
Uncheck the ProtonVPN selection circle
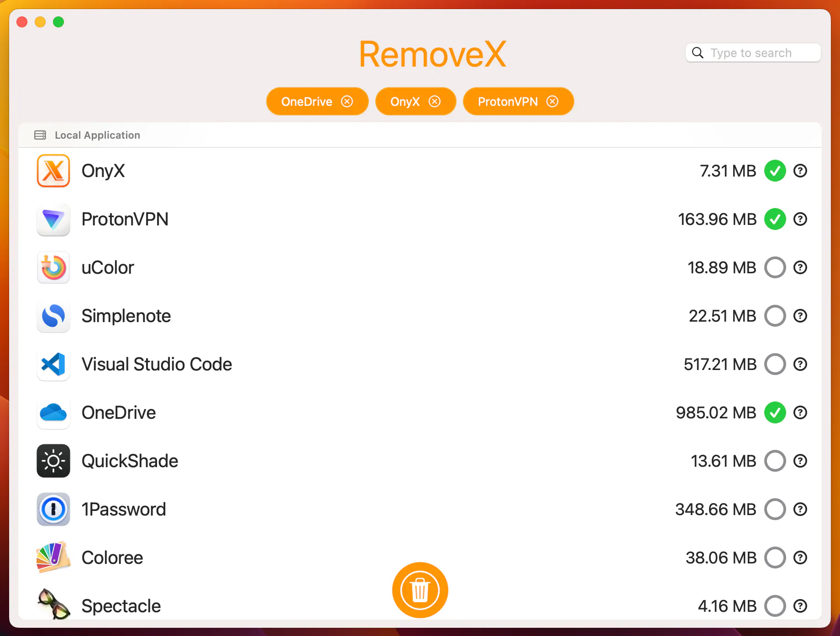tap(775, 219)
